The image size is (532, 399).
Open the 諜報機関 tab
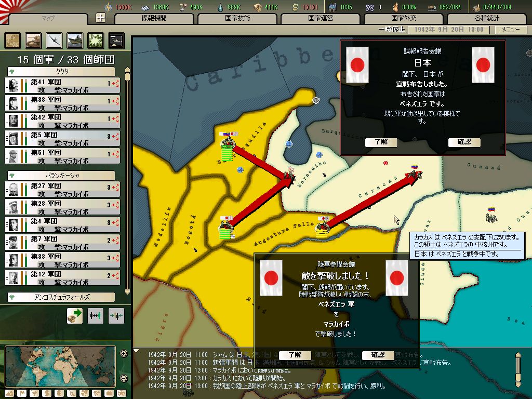(x=154, y=18)
